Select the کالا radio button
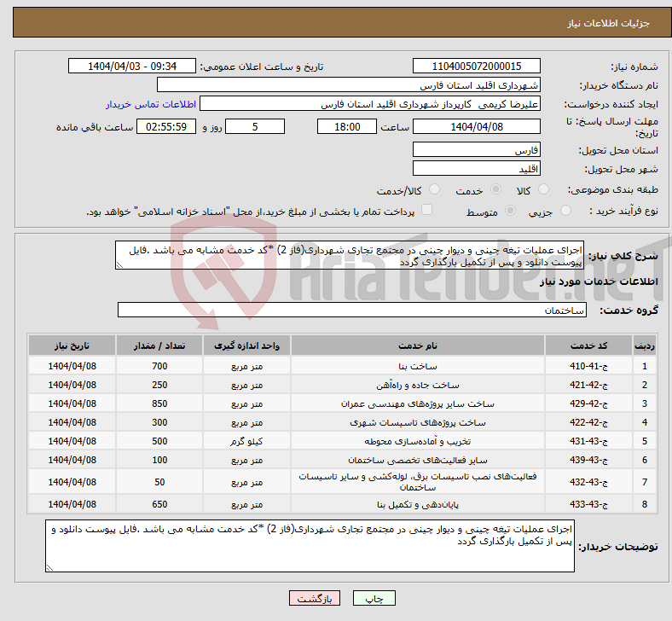Image resolution: width=672 pixels, height=621 pixels. [x=543, y=189]
